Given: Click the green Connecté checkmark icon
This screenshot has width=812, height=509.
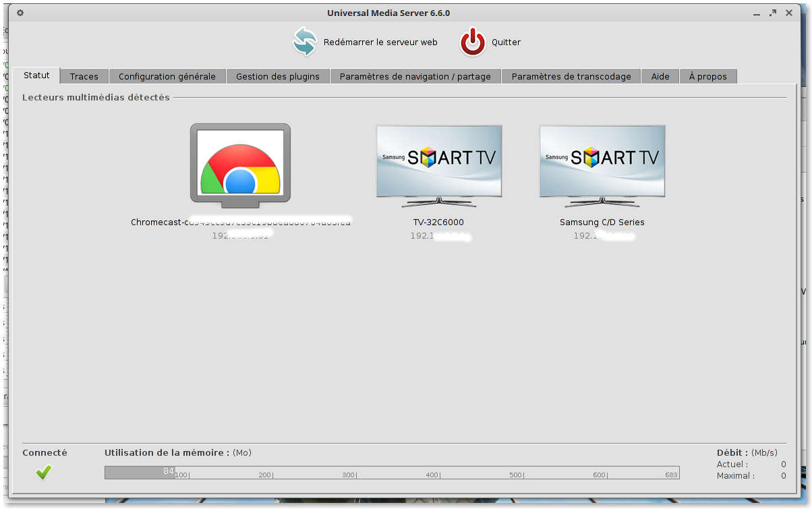Looking at the screenshot, I should (x=44, y=473).
